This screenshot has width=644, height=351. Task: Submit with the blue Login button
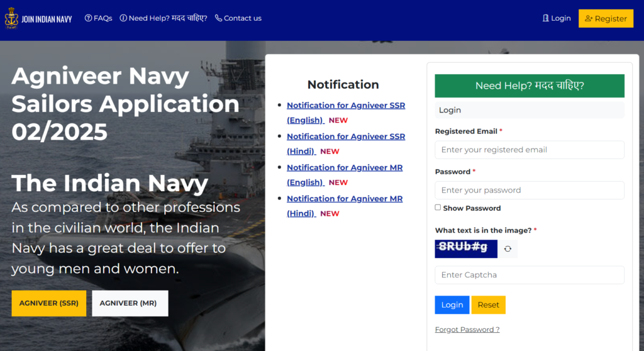click(x=452, y=305)
